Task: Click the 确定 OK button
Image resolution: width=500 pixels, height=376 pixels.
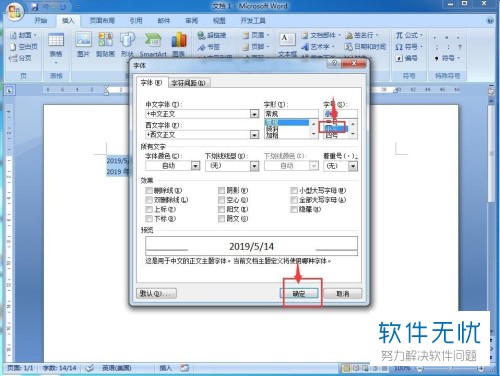Action: [x=299, y=294]
